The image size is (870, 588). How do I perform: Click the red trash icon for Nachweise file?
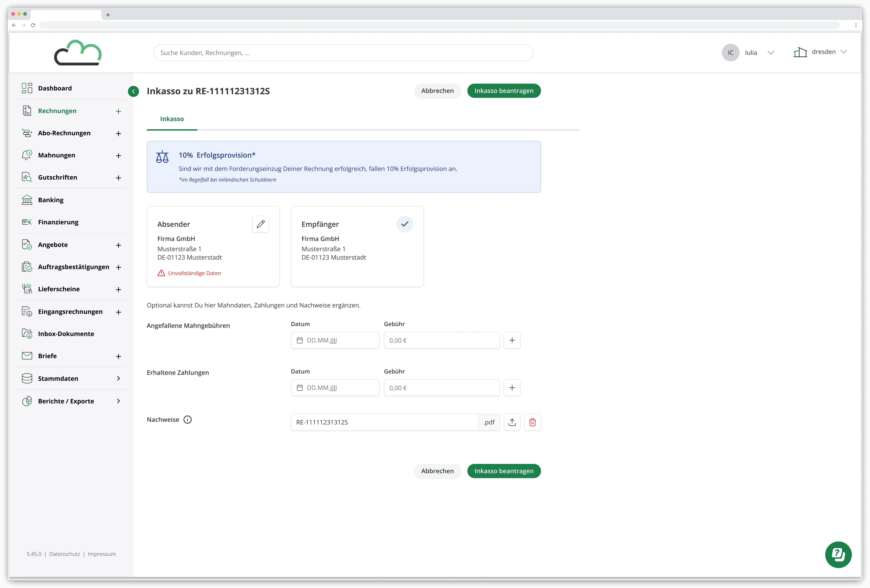point(532,422)
